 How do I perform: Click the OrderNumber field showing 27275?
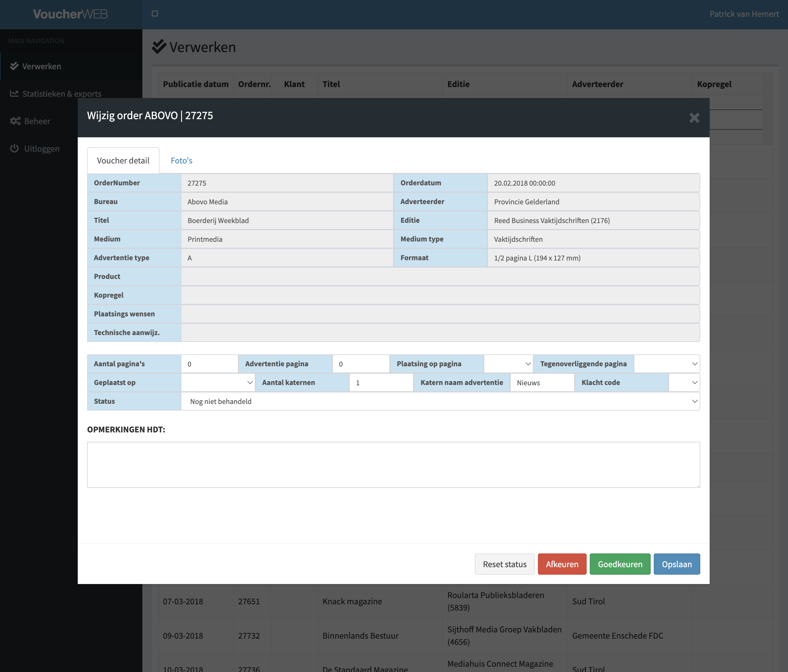(x=287, y=183)
